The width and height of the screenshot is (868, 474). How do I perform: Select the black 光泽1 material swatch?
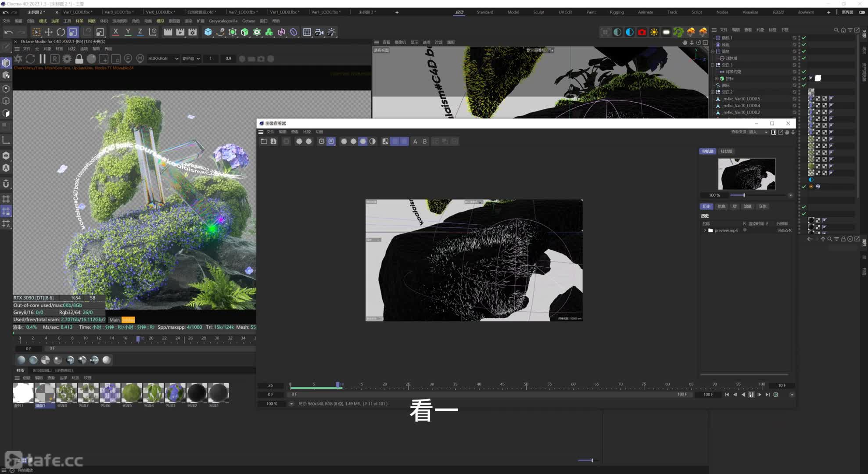(x=218, y=393)
